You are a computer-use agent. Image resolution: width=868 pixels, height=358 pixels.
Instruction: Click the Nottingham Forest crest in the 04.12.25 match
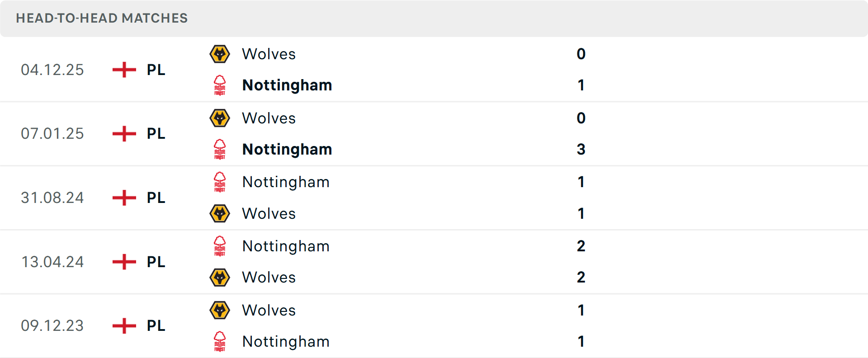tap(220, 85)
